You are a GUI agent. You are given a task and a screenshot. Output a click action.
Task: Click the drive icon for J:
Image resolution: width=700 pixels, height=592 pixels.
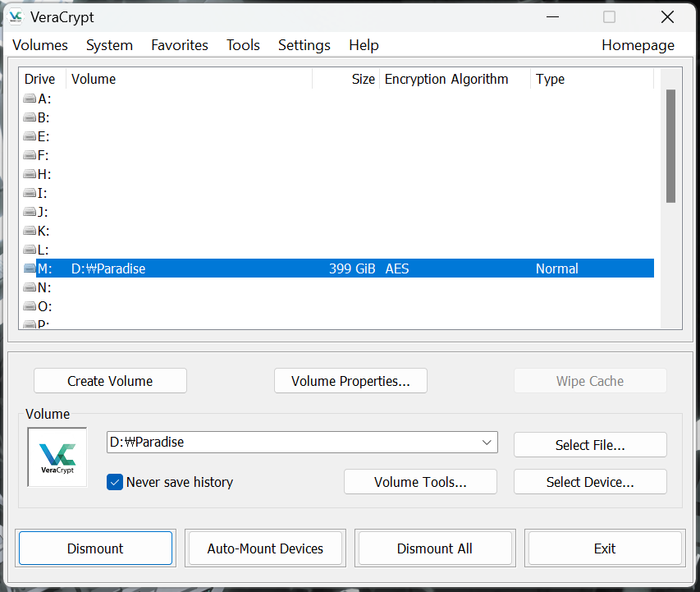tap(30, 212)
